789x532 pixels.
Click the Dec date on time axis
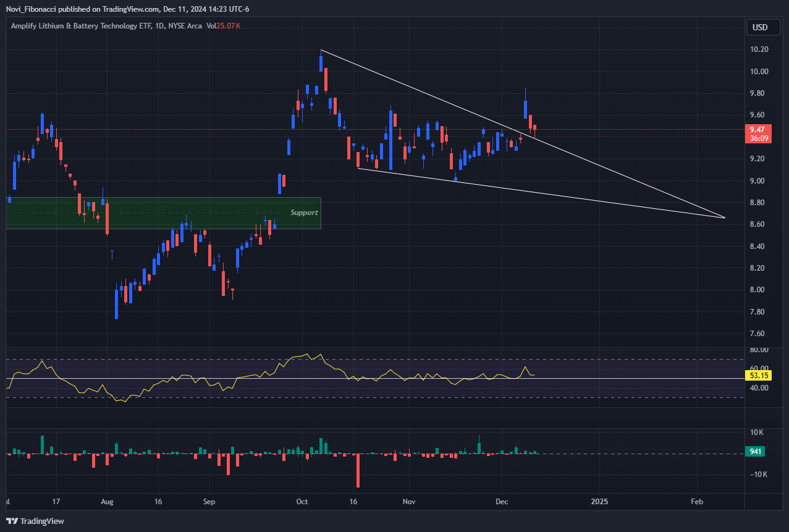tap(502, 501)
